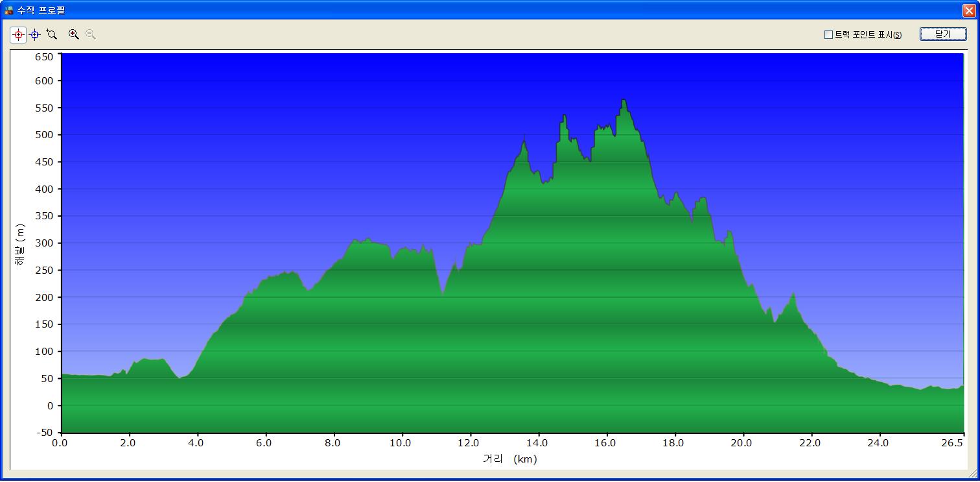Click the grayed-out zoom out magnifier
This screenshot has width=980, height=482.
91,35
